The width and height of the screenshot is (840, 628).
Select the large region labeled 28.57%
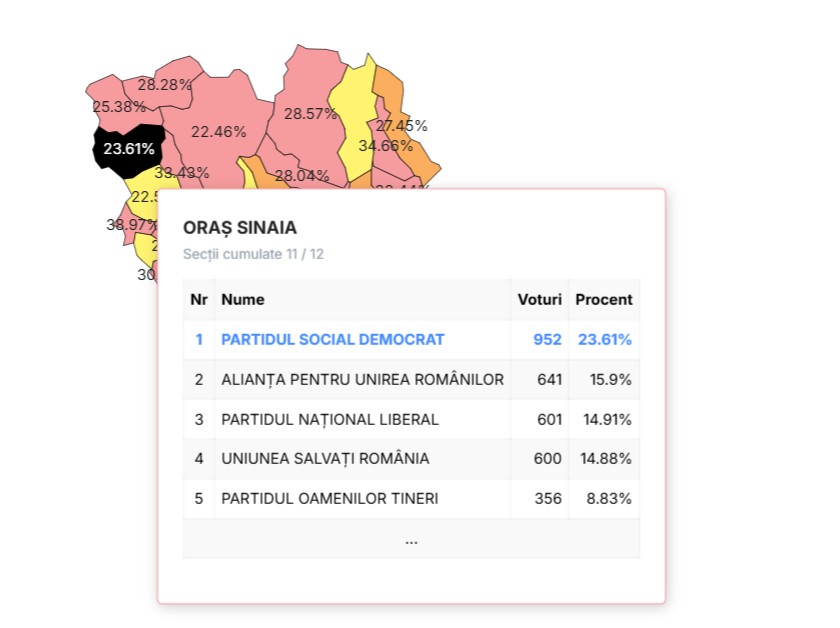[x=310, y=113]
